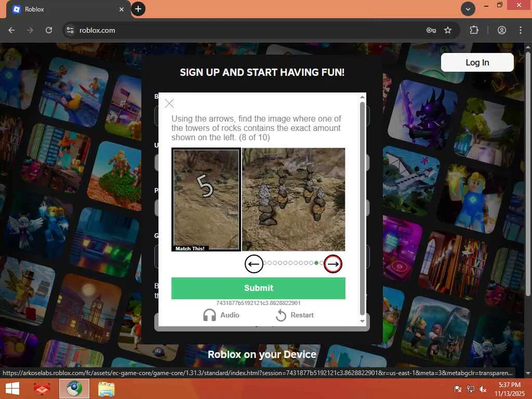The width and height of the screenshot is (532, 399).
Task: Open the network tray icon
Action: pos(471,389)
